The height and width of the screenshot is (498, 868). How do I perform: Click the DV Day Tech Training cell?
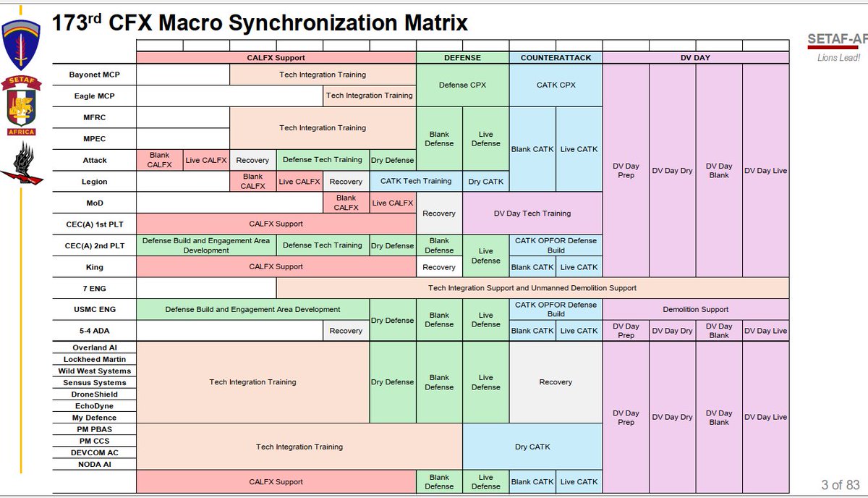pyautogui.click(x=532, y=214)
